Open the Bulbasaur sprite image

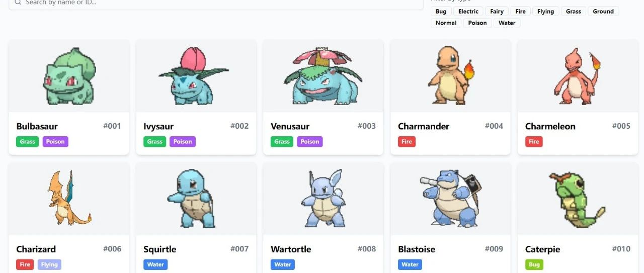point(69,76)
